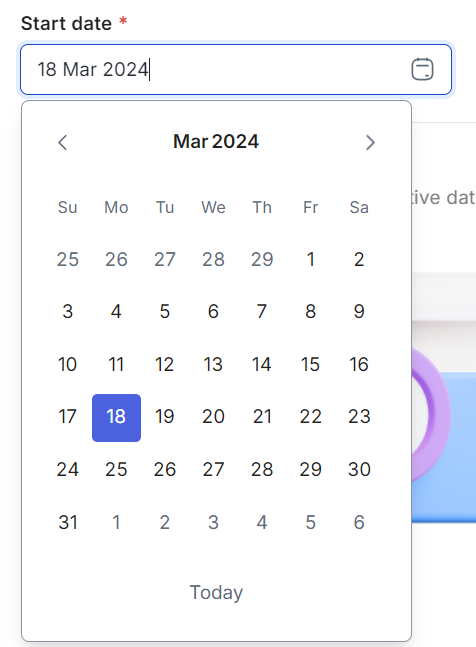
Task: Choose March 22 in the date grid
Action: (x=311, y=416)
